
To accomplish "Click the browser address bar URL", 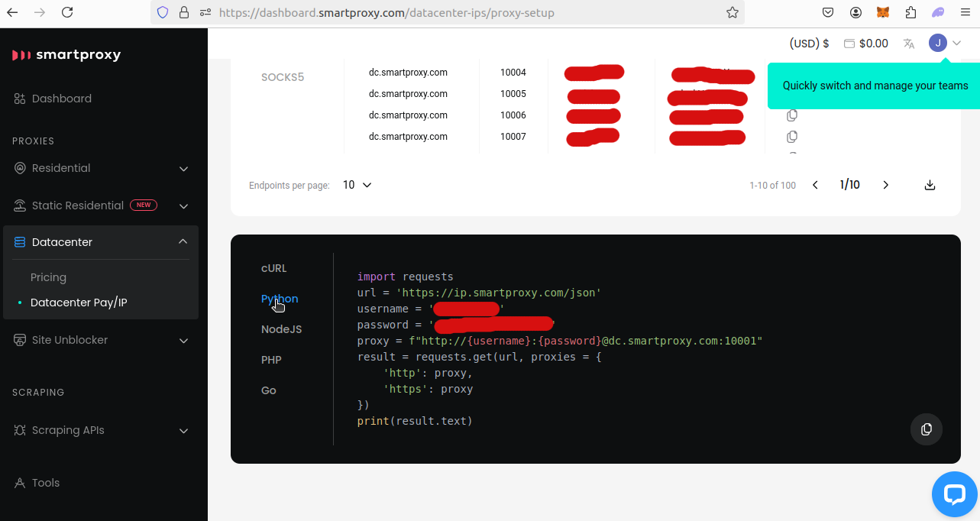I will click(x=387, y=12).
